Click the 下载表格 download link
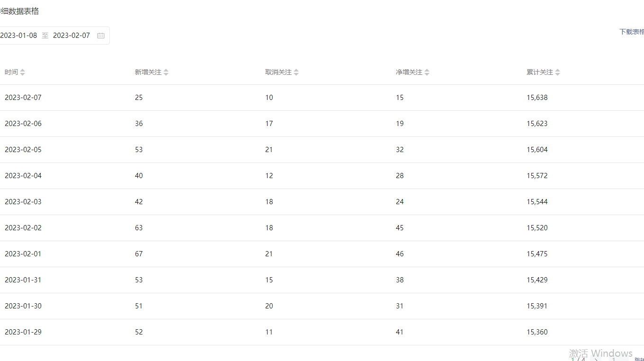The image size is (644, 361). (632, 32)
